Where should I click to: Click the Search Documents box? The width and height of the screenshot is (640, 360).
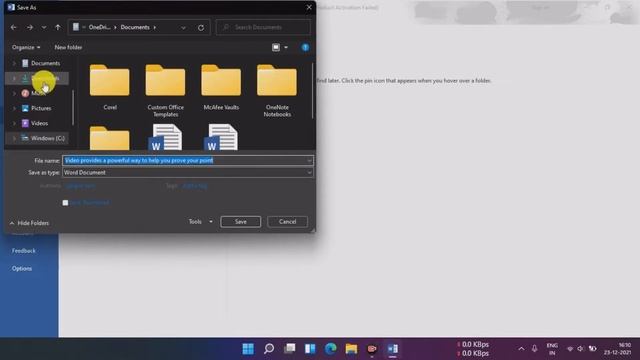[263, 27]
